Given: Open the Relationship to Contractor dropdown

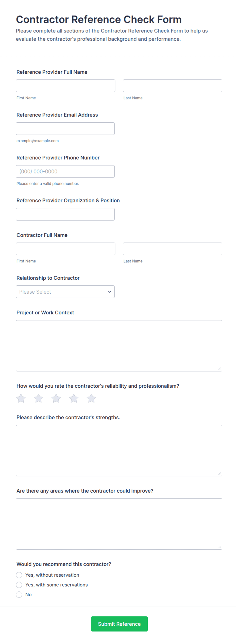Looking at the screenshot, I should [65, 292].
